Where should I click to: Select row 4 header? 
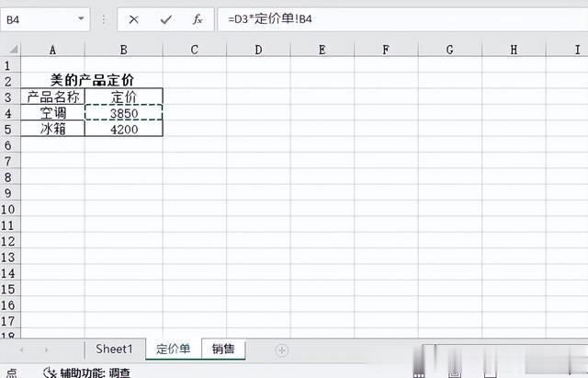(8, 112)
